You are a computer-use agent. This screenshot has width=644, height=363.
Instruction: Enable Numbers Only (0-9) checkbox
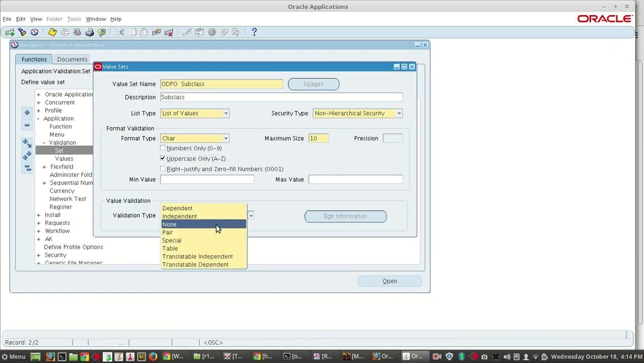coord(163,148)
